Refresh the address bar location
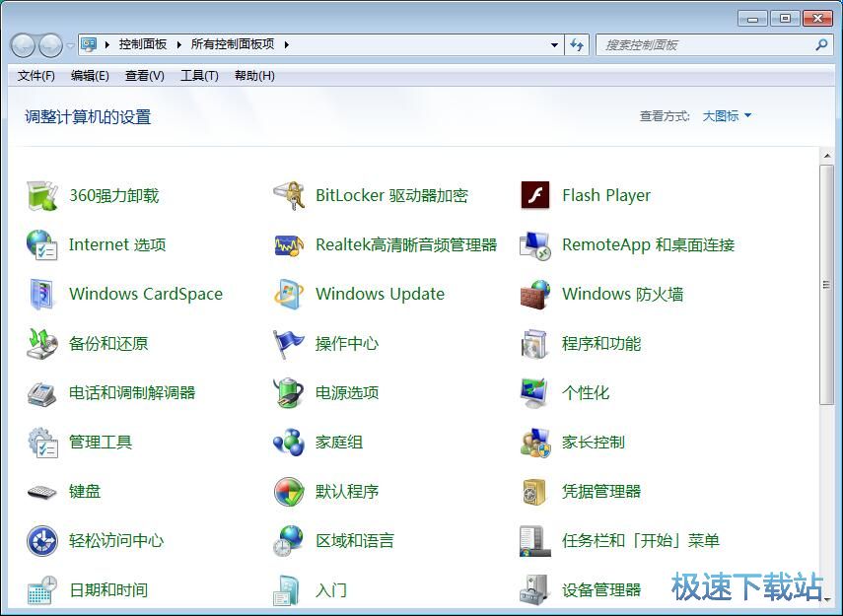The image size is (843, 616). click(x=577, y=44)
